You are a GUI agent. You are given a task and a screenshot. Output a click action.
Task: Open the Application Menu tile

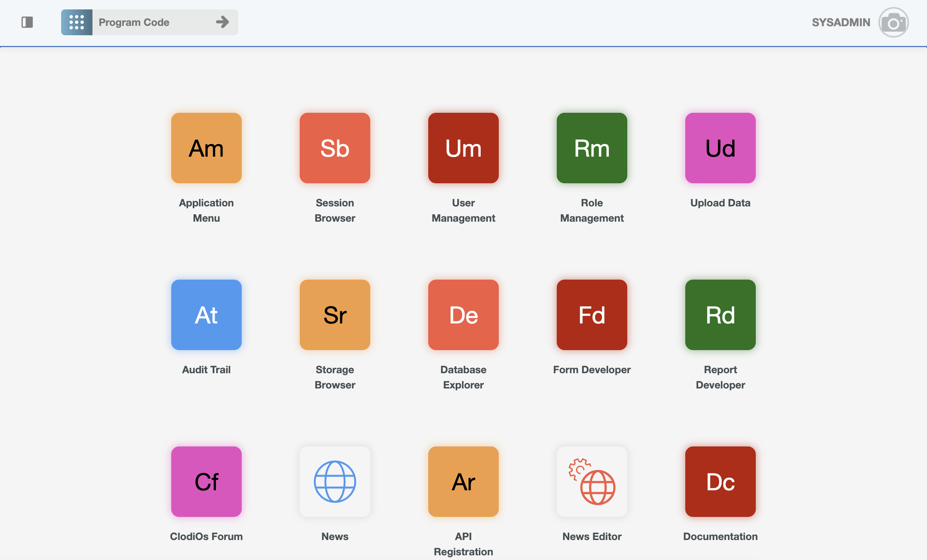point(206,148)
